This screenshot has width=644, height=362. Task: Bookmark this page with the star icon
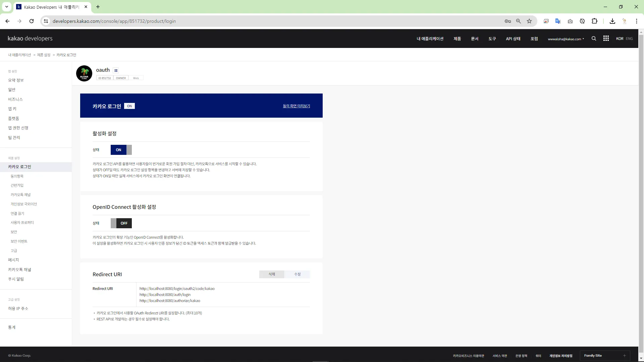click(529, 21)
